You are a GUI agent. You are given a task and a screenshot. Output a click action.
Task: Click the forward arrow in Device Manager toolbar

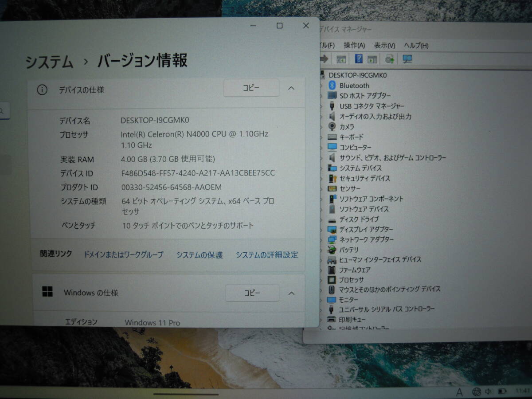pyautogui.click(x=324, y=59)
